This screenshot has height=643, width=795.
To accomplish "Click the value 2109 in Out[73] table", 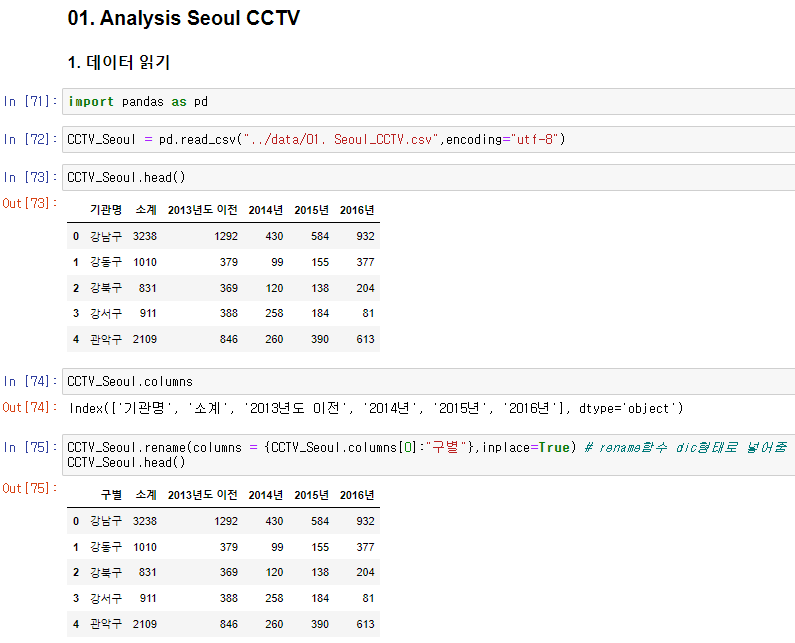I will 145,339.
